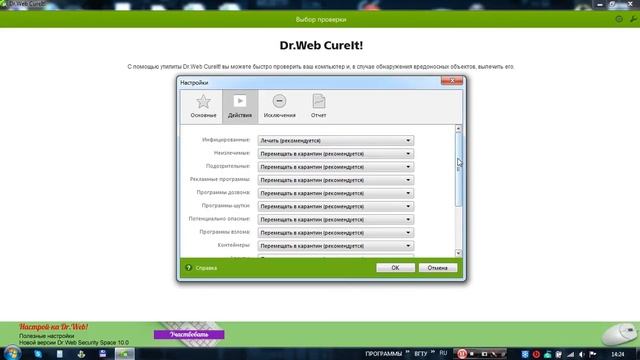Click the Выбор проверки header title
The width and height of the screenshot is (640, 360).
coord(321,20)
